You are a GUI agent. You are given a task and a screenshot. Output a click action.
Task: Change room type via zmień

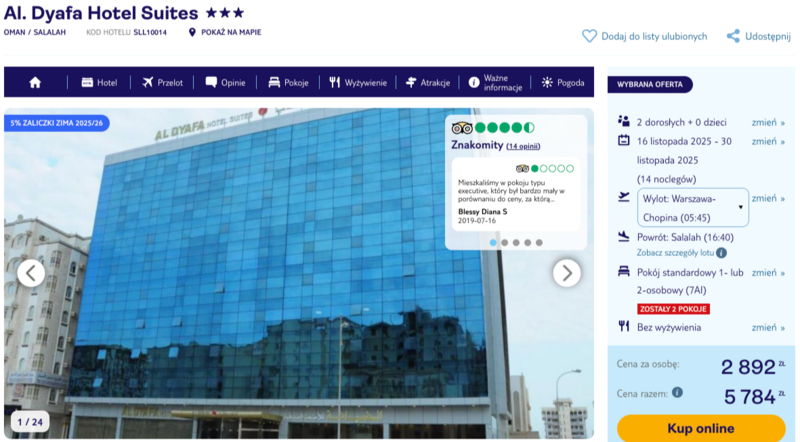768,273
